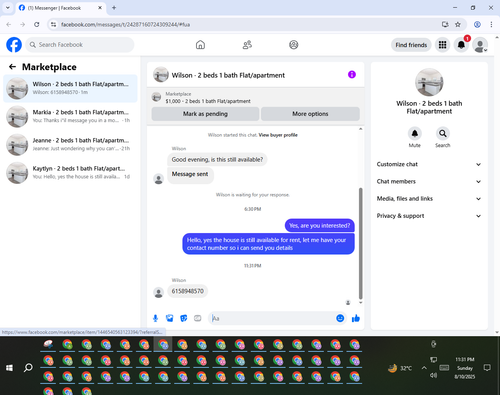
Task: Open the Jeanne conversation in the list
Action: click(70, 145)
